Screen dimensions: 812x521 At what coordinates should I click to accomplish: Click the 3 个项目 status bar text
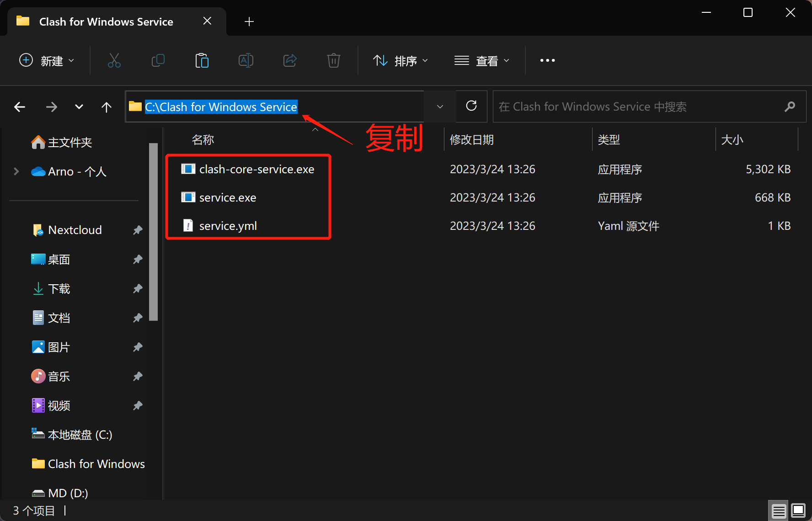34,510
